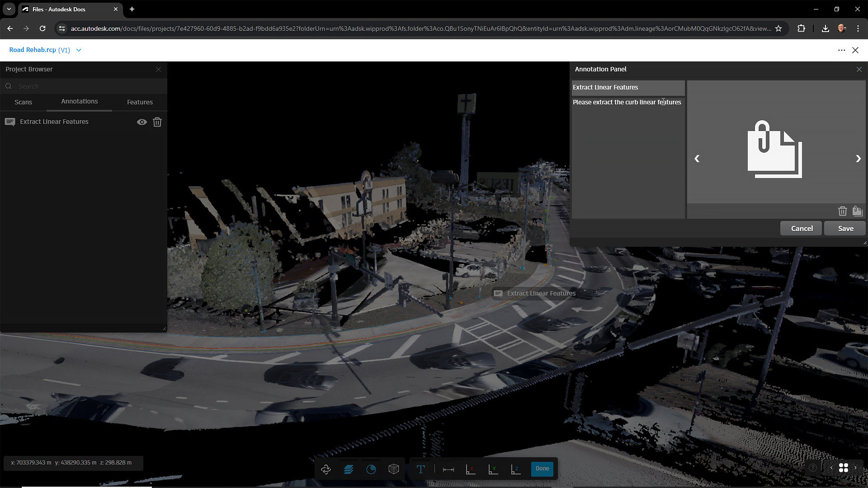
Task: Toggle visibility of Extract Linear Features annotation
Action: [142, 122]
